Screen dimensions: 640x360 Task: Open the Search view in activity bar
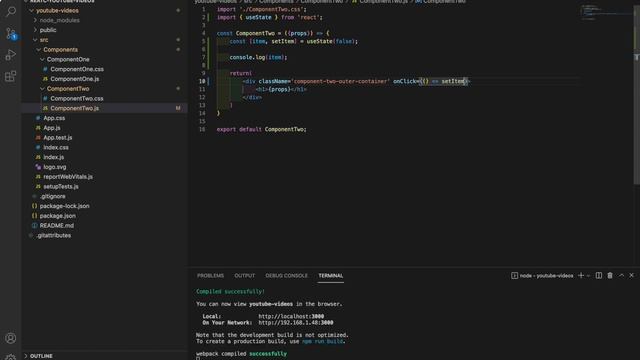11,11
